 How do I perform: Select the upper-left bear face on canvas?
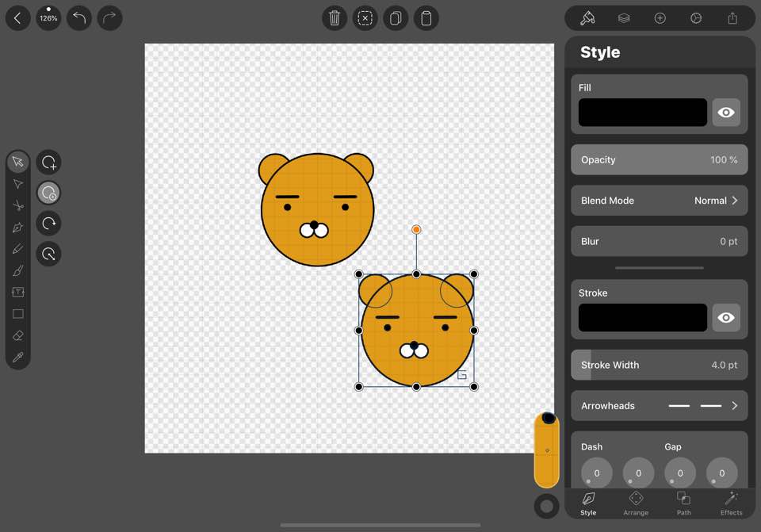tap(316, 209)
